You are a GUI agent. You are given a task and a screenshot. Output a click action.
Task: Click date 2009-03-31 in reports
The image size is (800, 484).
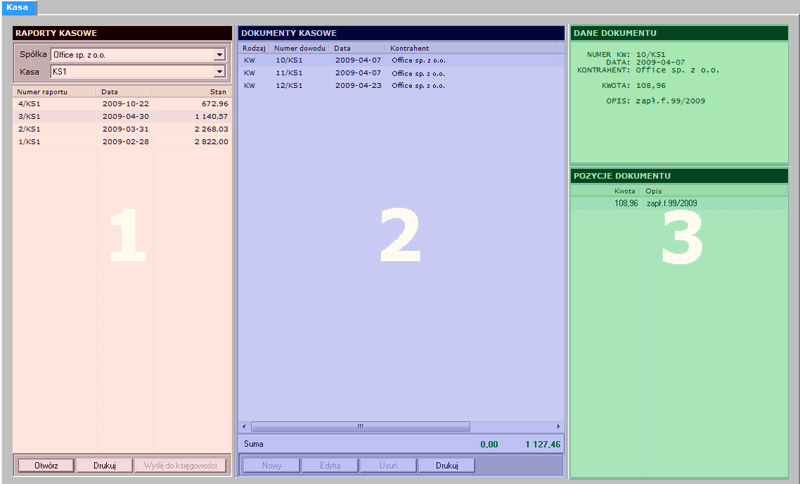(126, 129)
